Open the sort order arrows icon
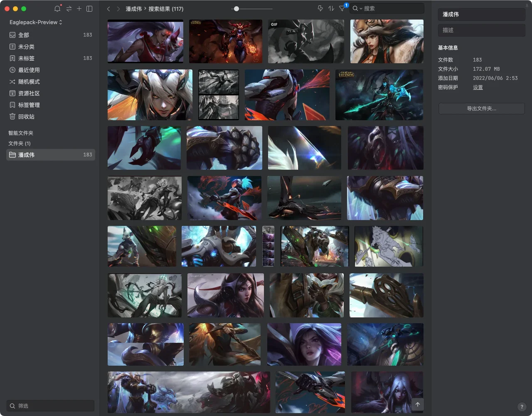The width and height of the screenshot is (532, 416). coord(331,8)
